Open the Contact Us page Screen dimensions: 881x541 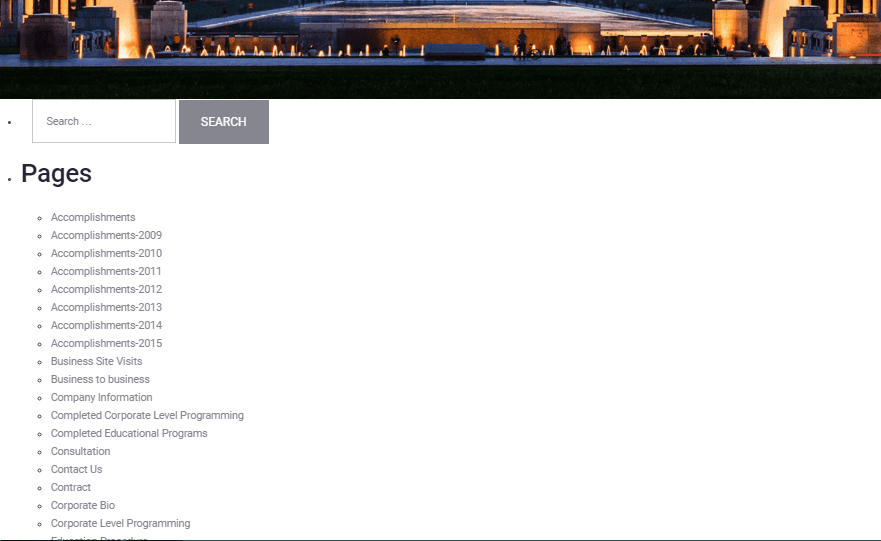(x=76, y=469)
